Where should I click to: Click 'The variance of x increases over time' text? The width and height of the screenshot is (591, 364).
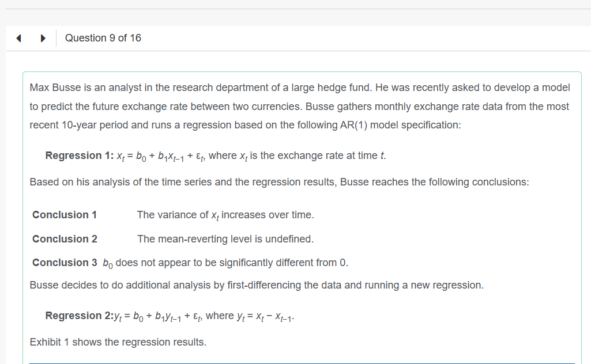tap(225, 215)
